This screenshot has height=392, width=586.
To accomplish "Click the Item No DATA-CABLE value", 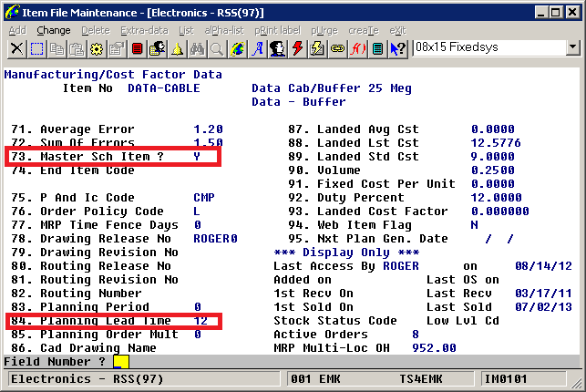I will 164,88.
